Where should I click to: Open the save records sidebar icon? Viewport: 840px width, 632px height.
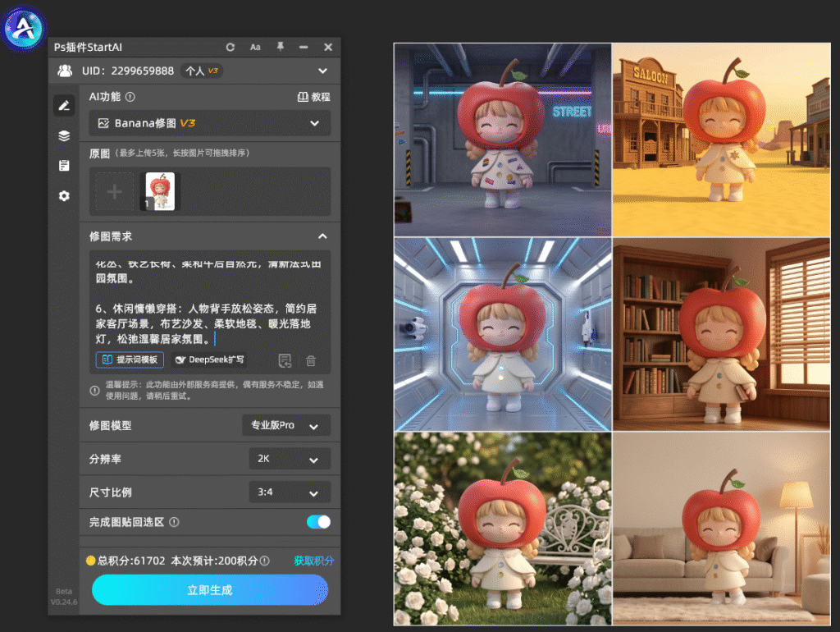tap(64, 166)
